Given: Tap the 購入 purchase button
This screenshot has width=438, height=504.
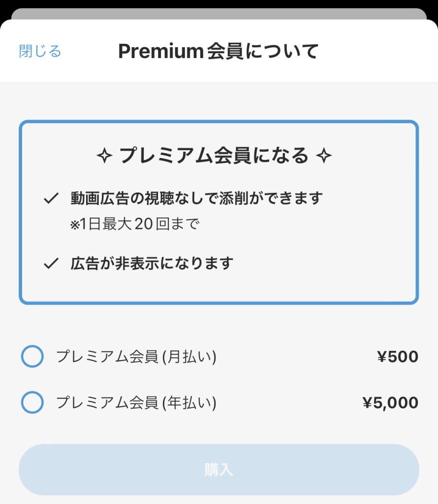Looking at the screenshot, I should (219, 470).
